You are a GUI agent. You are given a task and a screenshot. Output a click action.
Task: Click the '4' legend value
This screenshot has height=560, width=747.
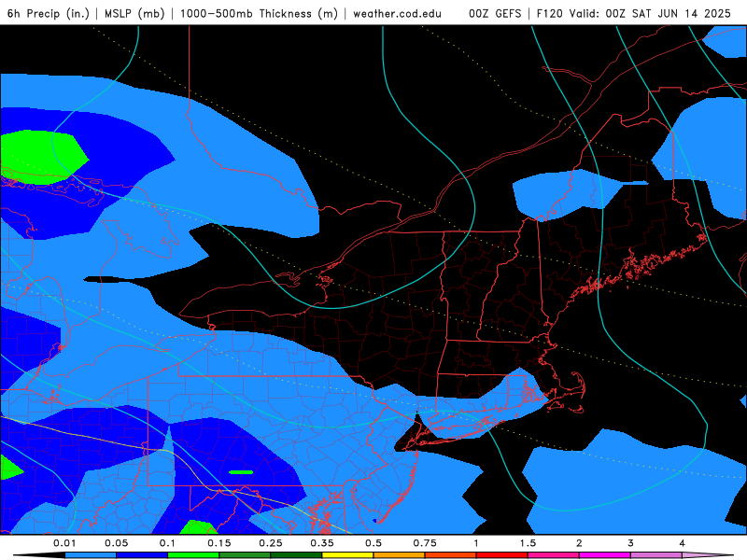pos(683,543)
